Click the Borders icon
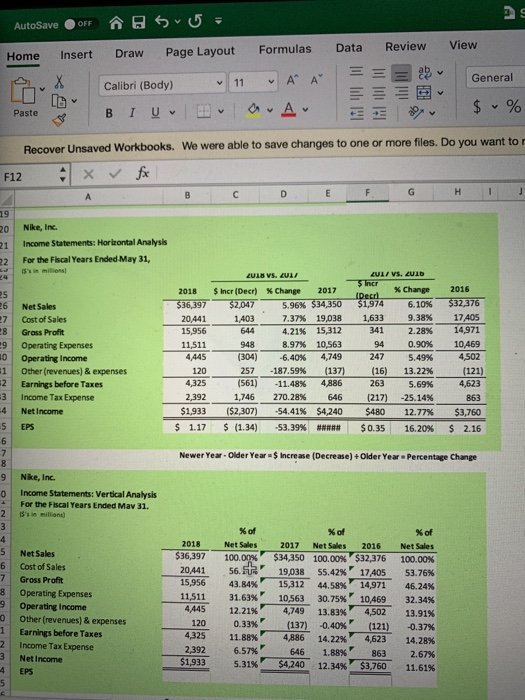Viewport: 525px width, 700px height. (204, 111)
